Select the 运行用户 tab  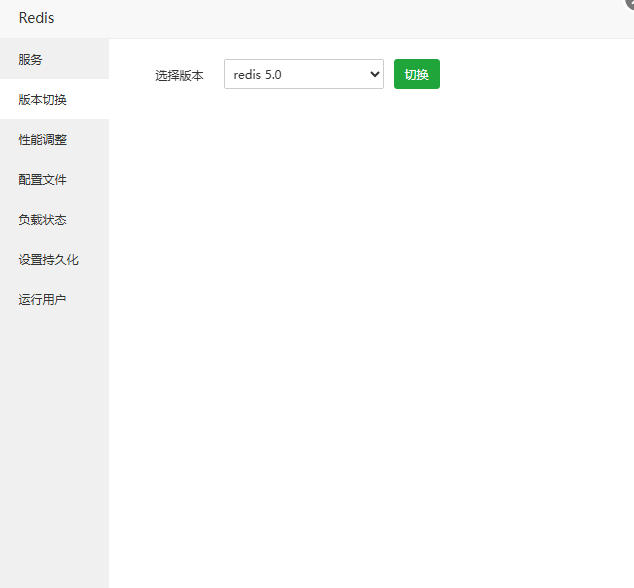tap(54, 299)
